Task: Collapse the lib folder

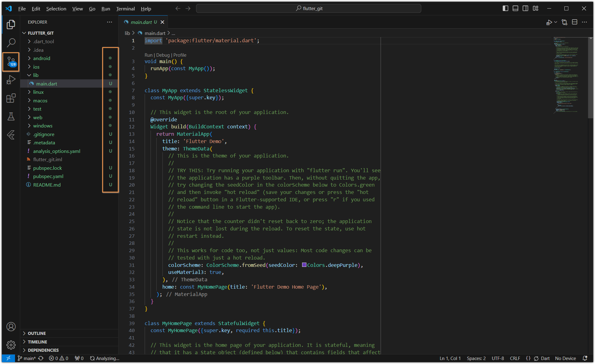Action: [36, 75]
